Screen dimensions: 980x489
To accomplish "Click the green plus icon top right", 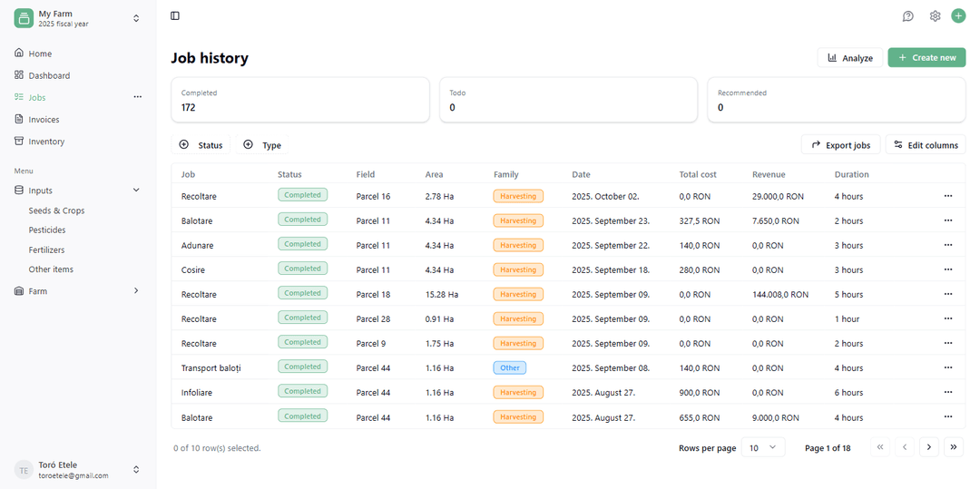I will [x=958, y=15].
